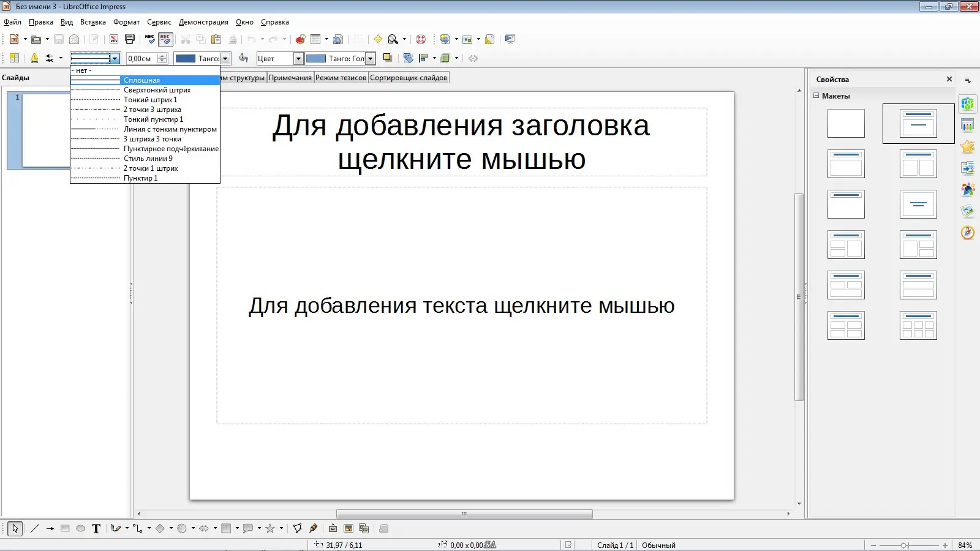Screen dimensions: 980x551
Task: Open the fill color 'Танго: Гол' dropdown
Action: tap(370, 58)
